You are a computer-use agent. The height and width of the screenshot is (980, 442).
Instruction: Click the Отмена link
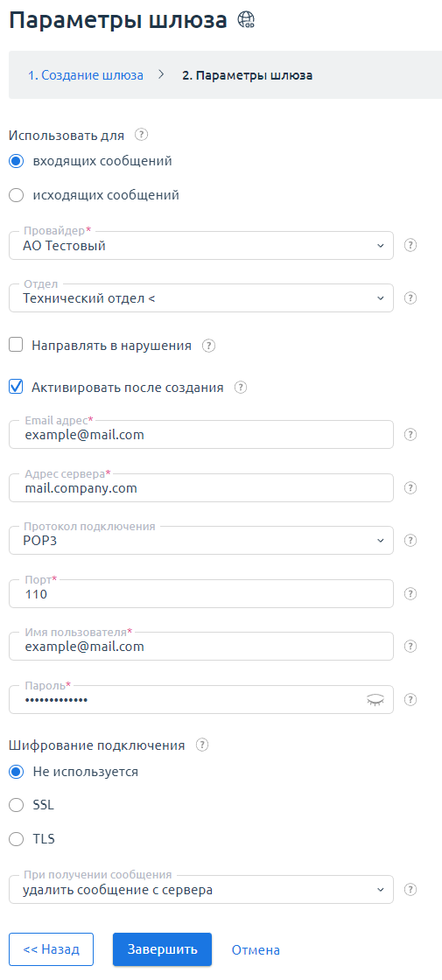pyautogui.click(x=256, y=950)
